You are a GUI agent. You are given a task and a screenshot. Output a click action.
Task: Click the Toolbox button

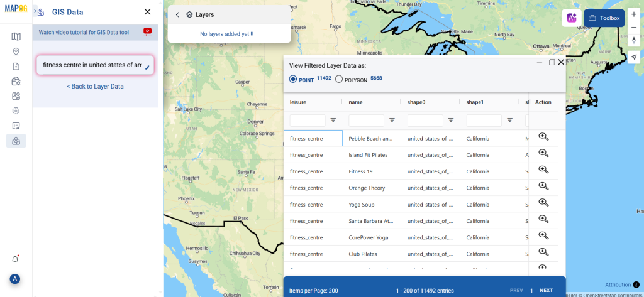click(x=604, y=18)
